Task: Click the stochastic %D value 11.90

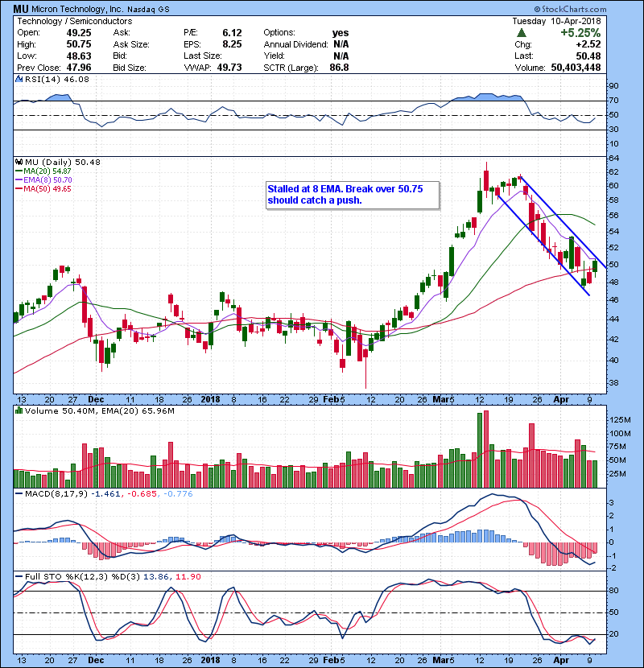Action: (188, 576)
